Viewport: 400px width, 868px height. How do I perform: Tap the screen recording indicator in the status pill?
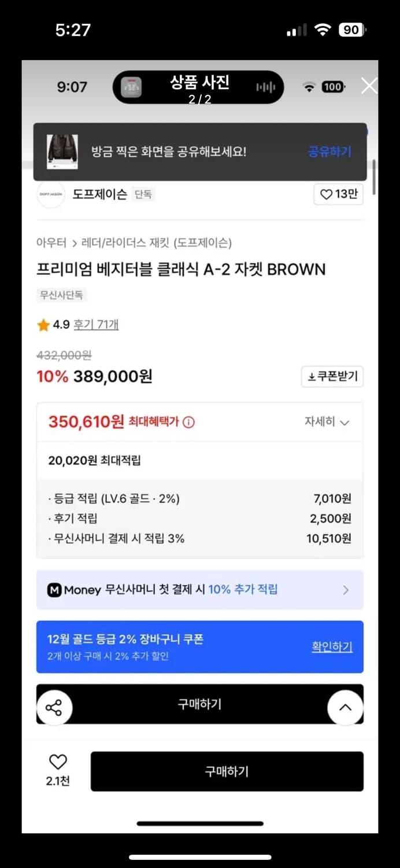(x=132, y=86)
